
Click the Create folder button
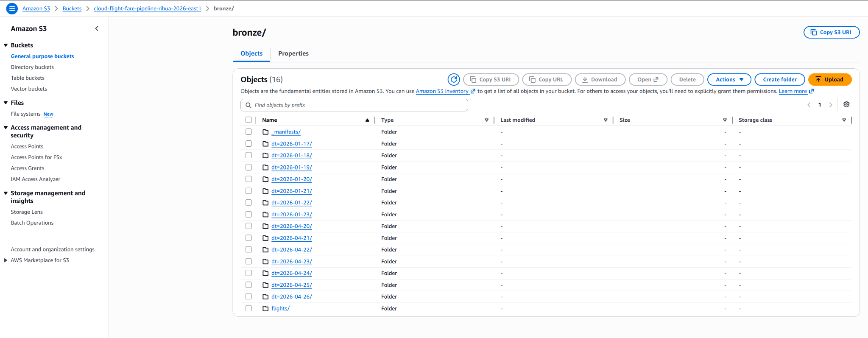coord(780,79)
